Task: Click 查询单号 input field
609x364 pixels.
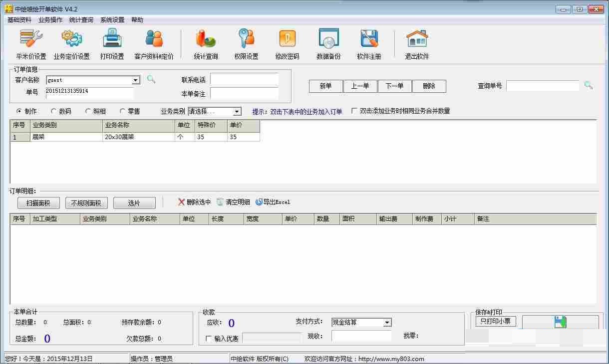Action: point(543,86)
